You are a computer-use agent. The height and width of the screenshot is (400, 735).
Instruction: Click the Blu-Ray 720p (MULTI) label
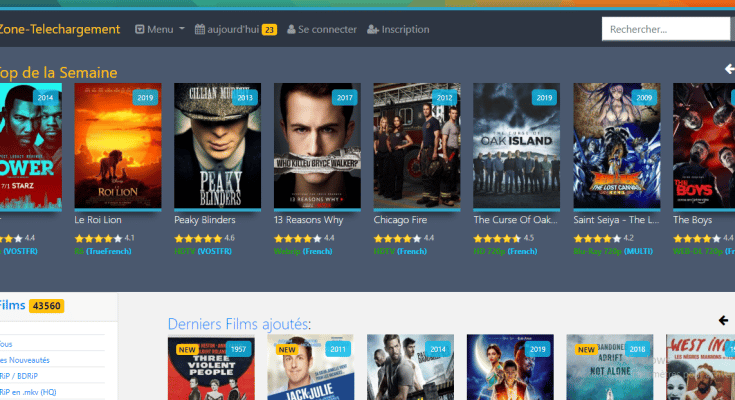pos(613,251)
